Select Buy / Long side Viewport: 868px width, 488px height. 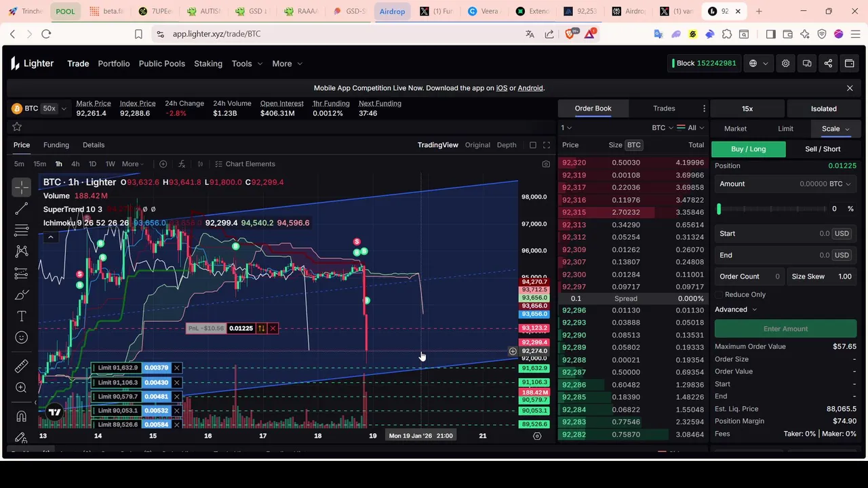(x=749, y=149)
